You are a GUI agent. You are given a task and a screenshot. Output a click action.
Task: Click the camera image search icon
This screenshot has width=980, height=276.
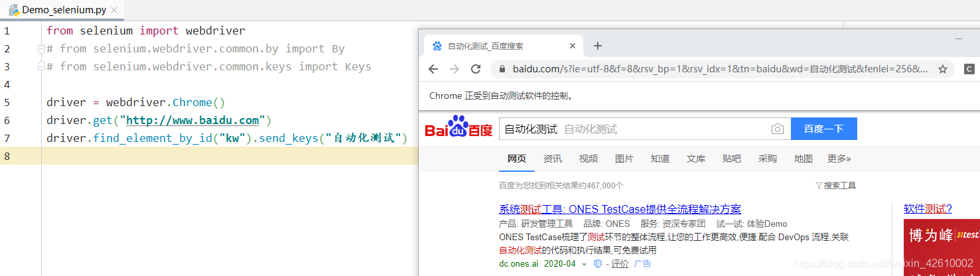tap(778, 129)
